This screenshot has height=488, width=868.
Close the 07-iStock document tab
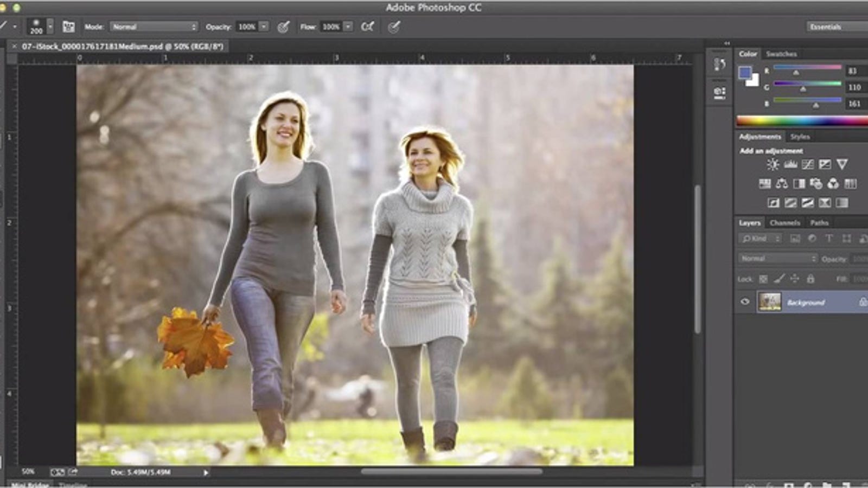14,47
